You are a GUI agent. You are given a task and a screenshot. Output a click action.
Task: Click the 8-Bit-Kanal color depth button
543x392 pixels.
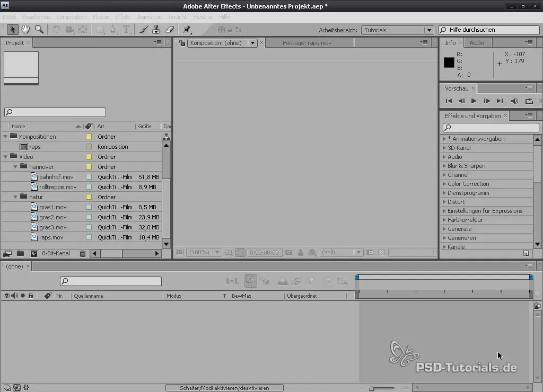[56, 253]
